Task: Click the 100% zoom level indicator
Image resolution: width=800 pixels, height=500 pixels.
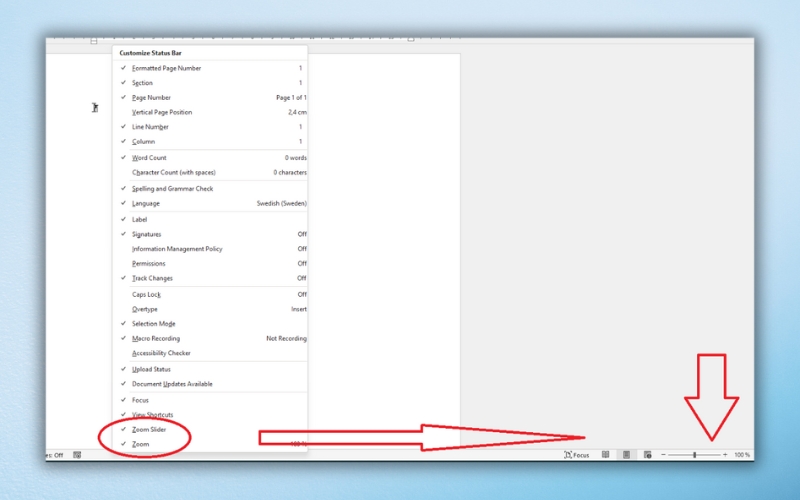Action: [742, 455]
